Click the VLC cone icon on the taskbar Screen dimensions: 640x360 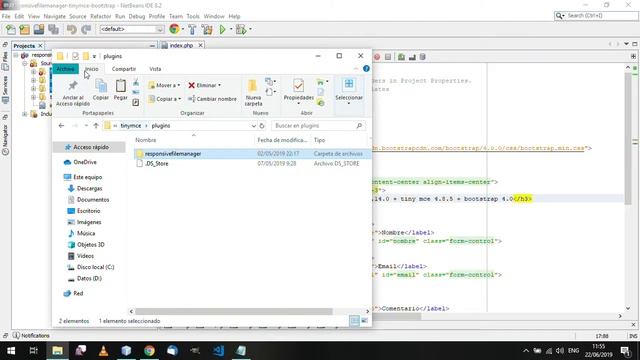103,351
